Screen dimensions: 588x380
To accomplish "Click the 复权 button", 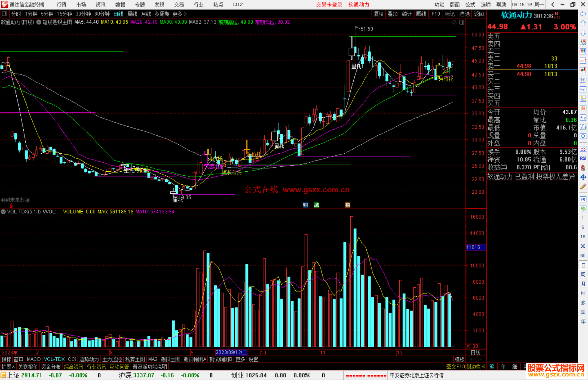I will [378, 14].
